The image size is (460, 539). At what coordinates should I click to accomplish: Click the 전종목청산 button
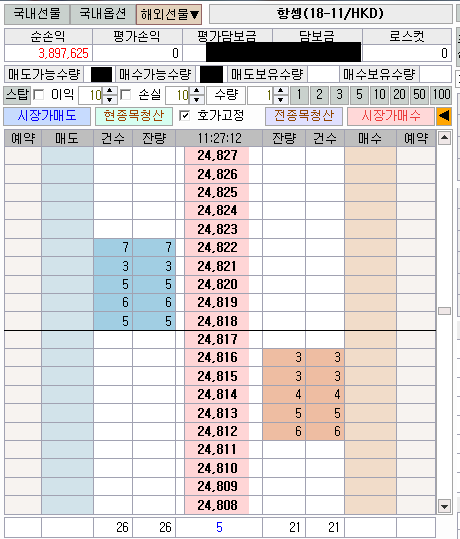[x=304, y=116]
